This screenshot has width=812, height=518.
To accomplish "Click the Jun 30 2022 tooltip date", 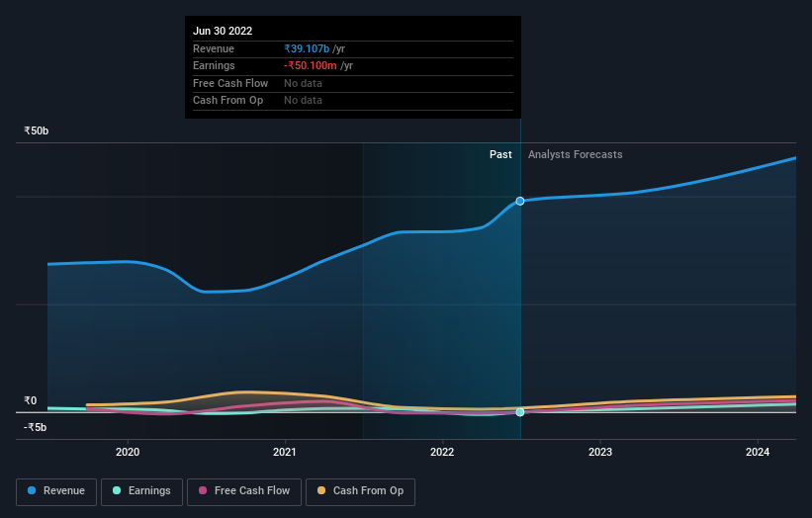I will point(223,31).
